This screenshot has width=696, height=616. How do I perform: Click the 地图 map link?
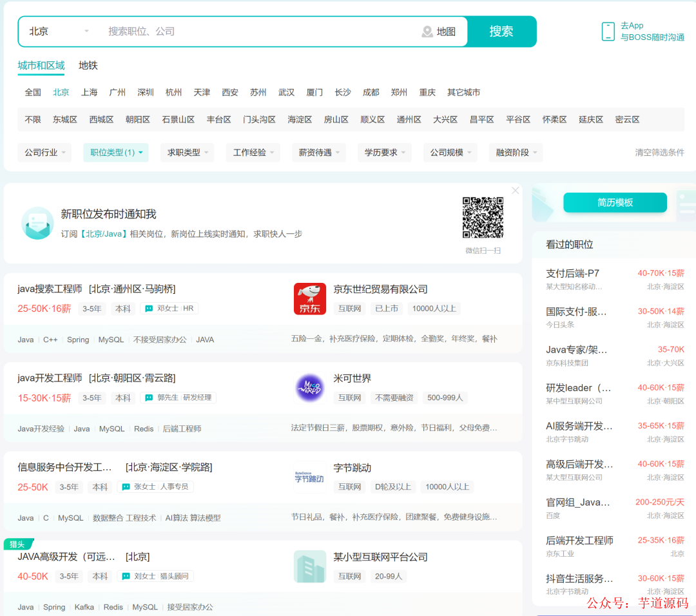[x=446, y=32]
